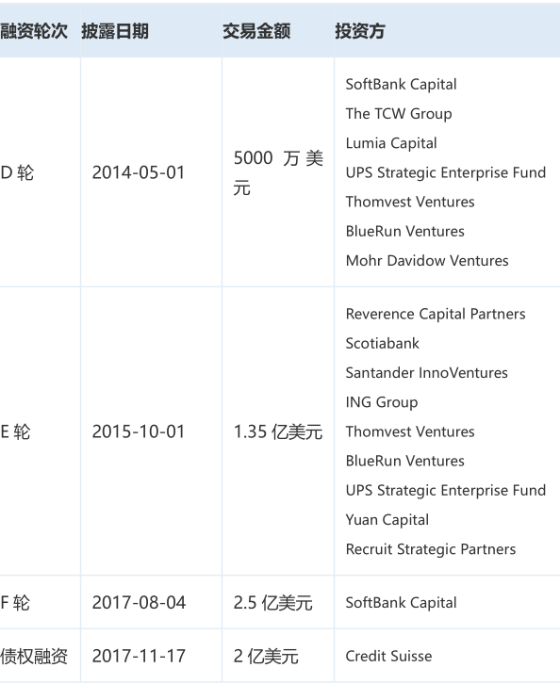Open Recruit Strategic Partners investor
The image size is (560, 700).
[x=430, y=549]
